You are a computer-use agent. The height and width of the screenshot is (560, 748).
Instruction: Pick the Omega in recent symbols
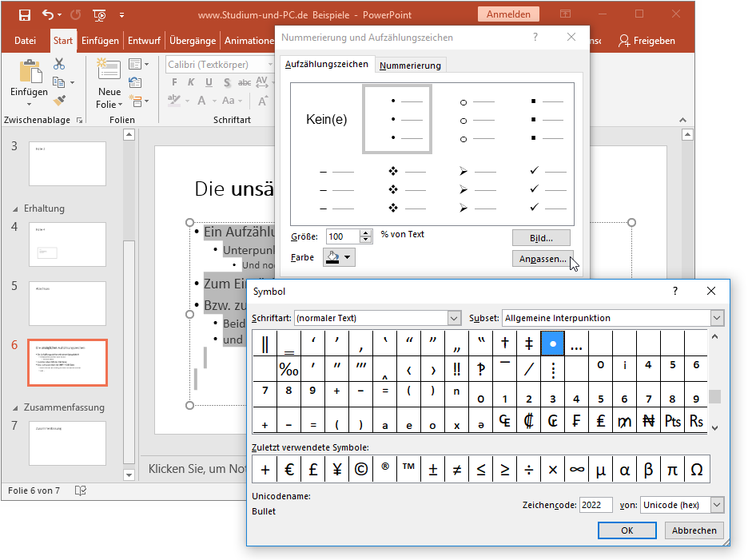[x=697, y=470]
